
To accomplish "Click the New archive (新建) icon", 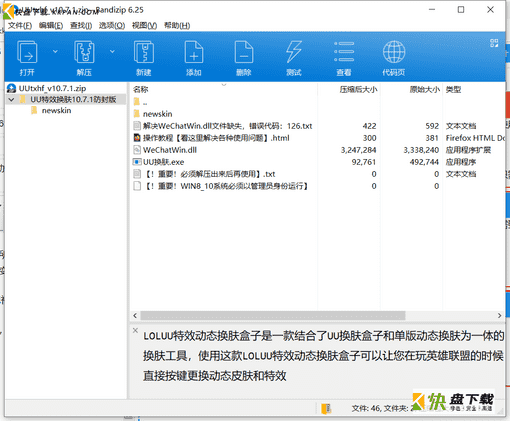I will click(x=144, y=52).
